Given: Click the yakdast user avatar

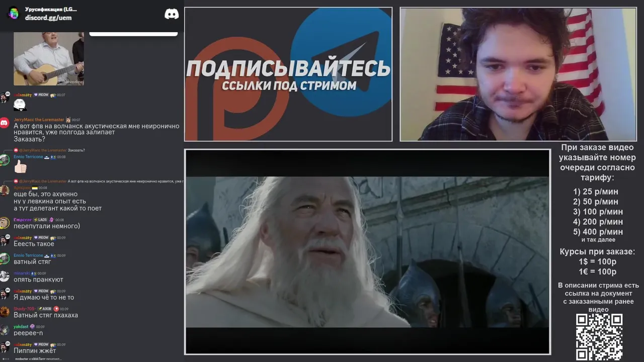Looking at the screenshot, I should pos(5,330).
